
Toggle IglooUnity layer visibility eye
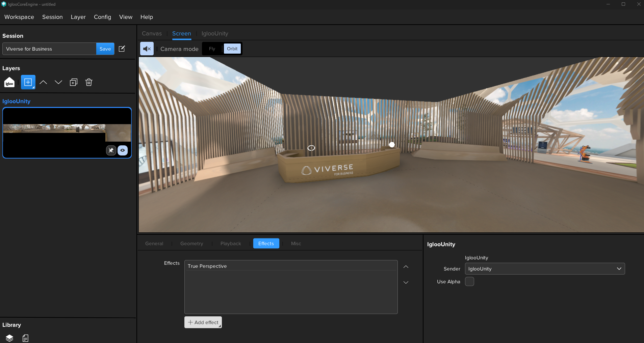(123, 150)
